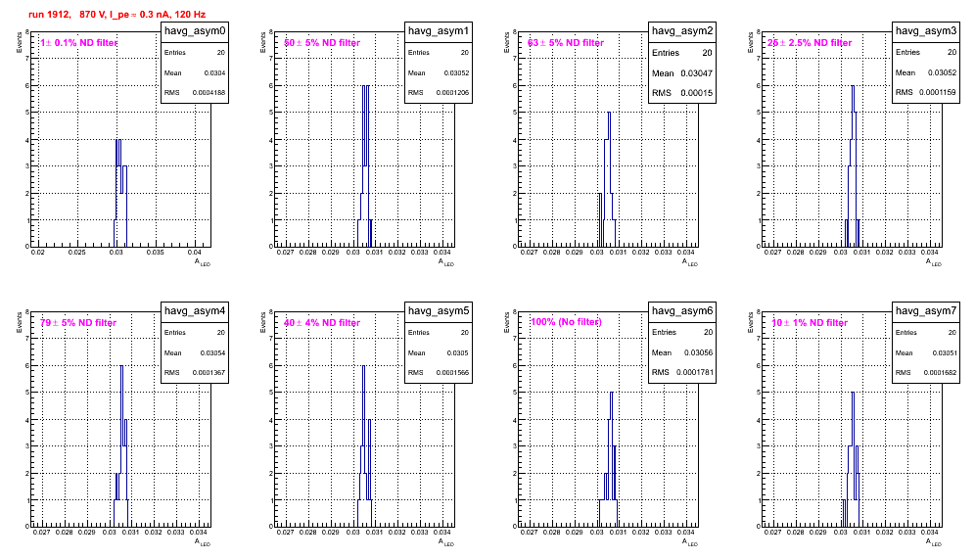The height and width of the screenshot is (560, 975).
Task: Select the havg_asym7 stats box title
Action: click(926, 311)
